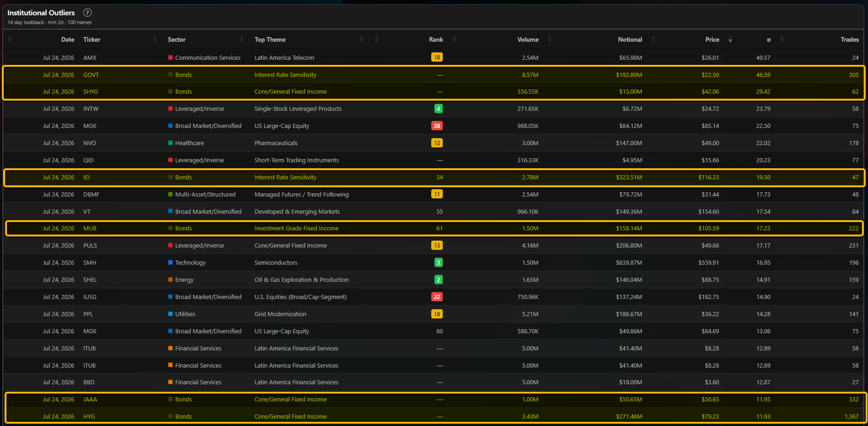Expand the Date column sort arrows

click(x=10, y=39)
